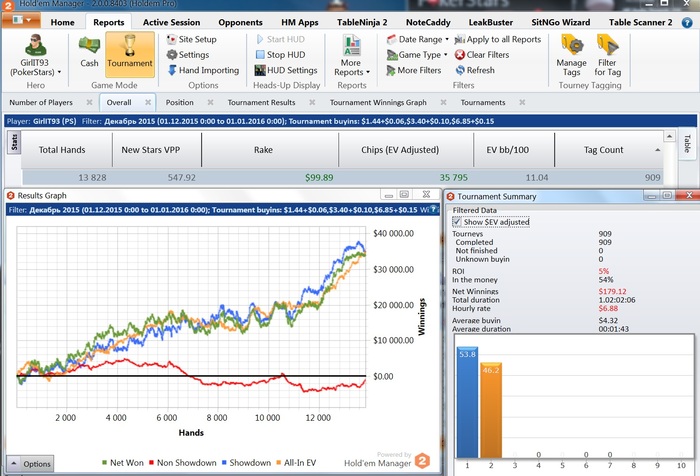The width and height of the screenshot is (700, 476).
Task: Close the Tournament Results tab
Action: click(x=312, y=102)
